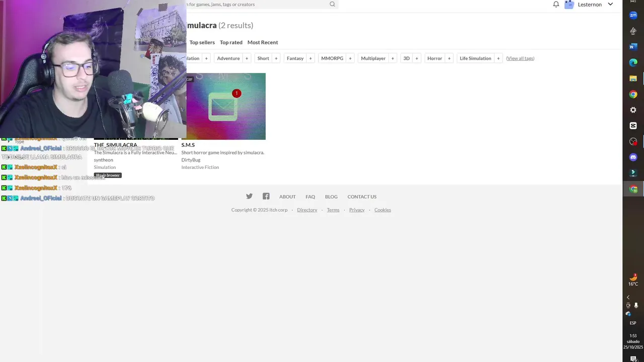This screenshot has height=362, width=644.
Task: Open itch.io Facebook page icon
Action: (x=266, y=197)
